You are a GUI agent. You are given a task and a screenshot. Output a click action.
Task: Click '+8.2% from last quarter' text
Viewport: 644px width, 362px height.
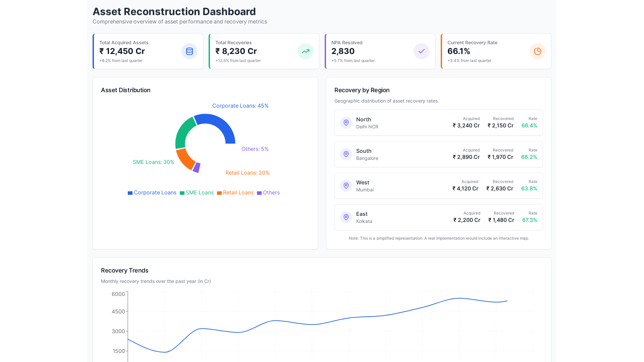[121, 61]
